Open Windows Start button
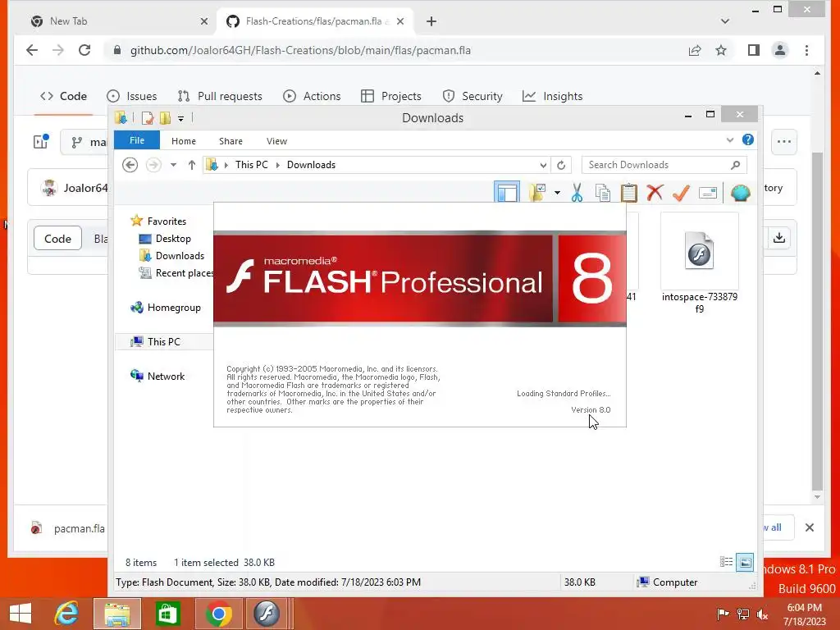This screenshot has width=840, height=630. 21,614
